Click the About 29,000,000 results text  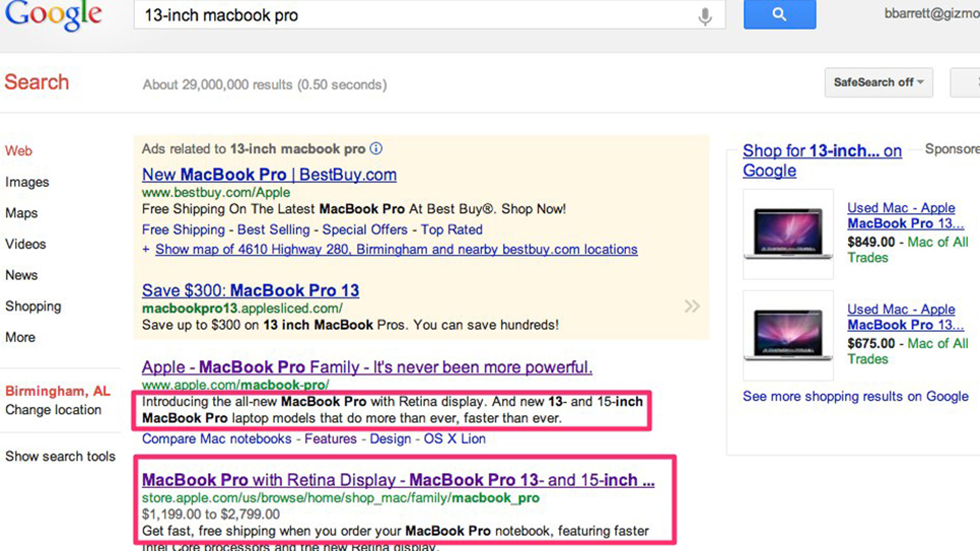coord(265,84)
